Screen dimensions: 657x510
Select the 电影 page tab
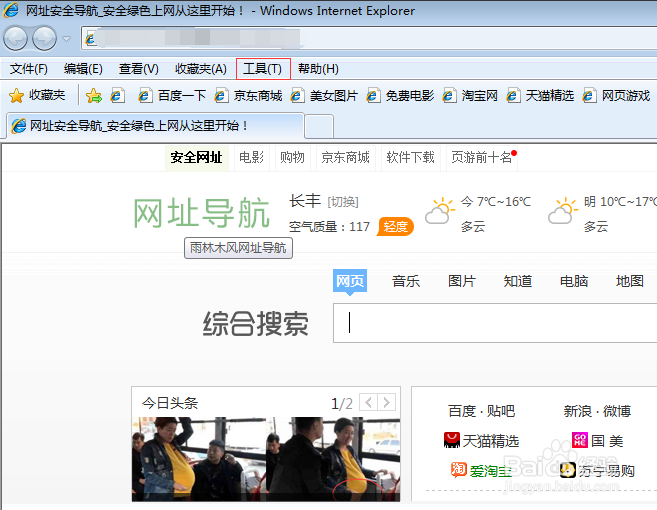251,158
